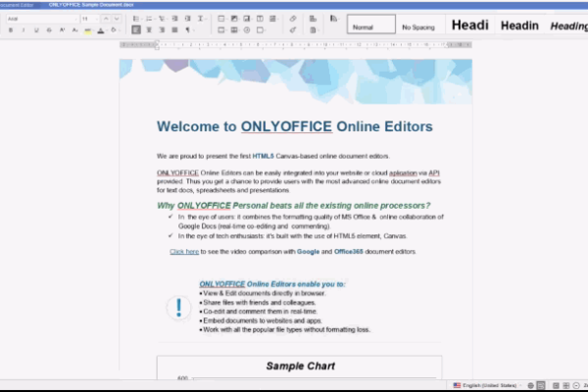The image size is (588, 392).
Task: Zoom out using minus button
Action: pos(576,385)
